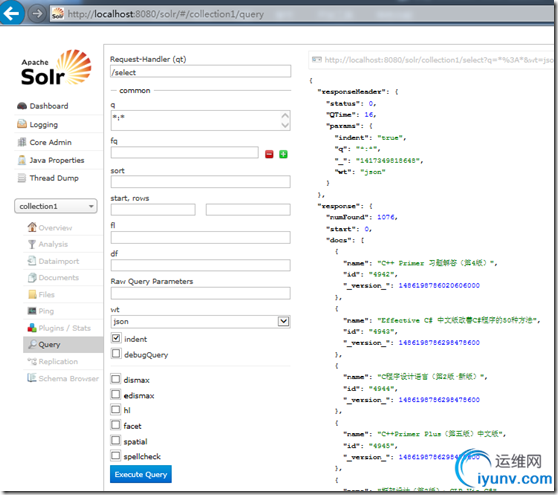Open the collection1 core selector dropdown

click(x=56, y=206)
